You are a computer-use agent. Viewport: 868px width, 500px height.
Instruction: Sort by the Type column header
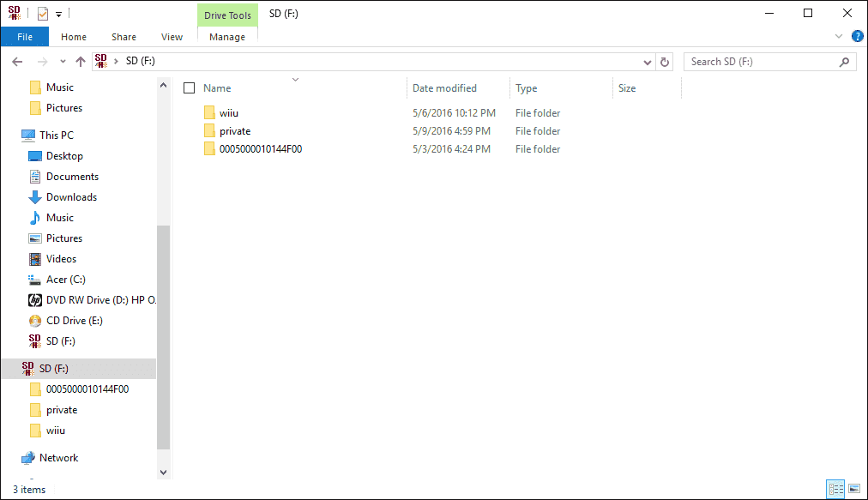tap(527, 88)
